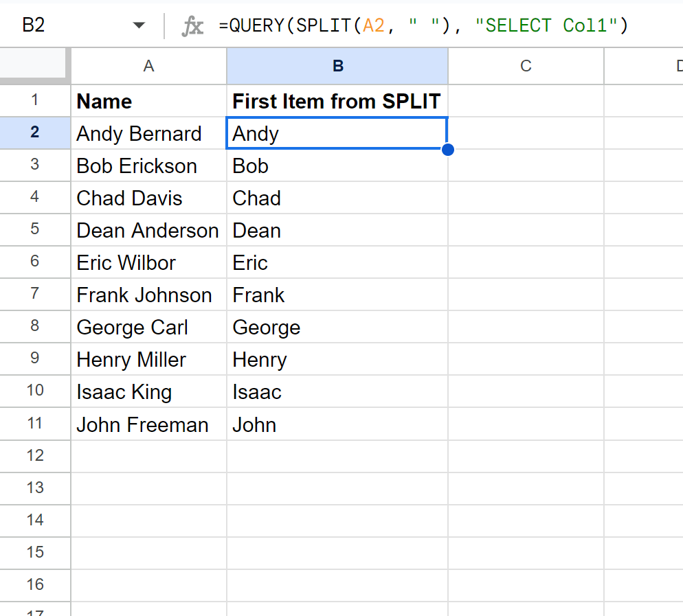Select an empty cell in row 12
The width and height of the screenshot is (683, 616).
pos(337,456)
